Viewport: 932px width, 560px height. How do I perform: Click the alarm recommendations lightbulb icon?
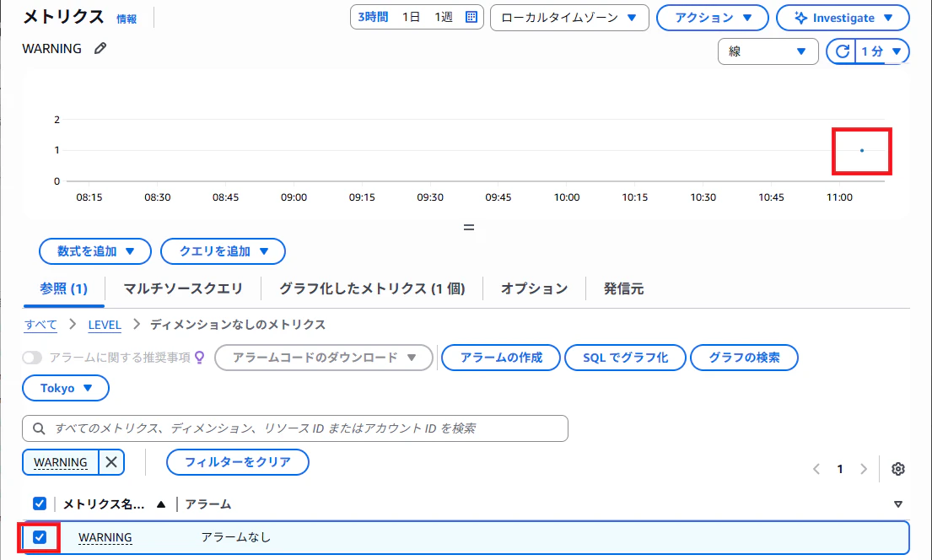click(x=200, y=358)
